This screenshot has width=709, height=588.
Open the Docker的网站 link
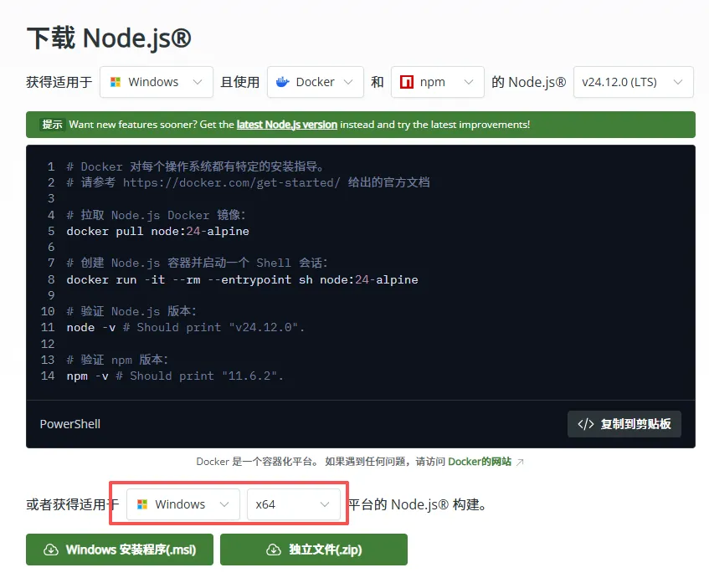pos(480,462)
